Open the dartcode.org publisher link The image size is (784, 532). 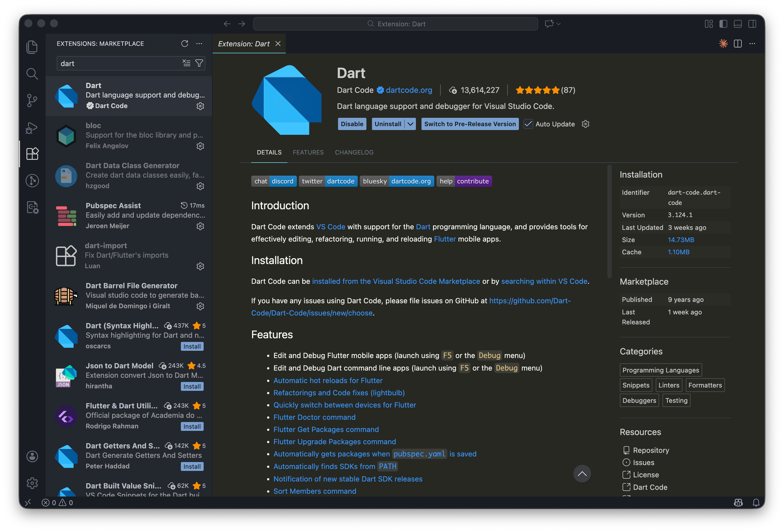409,90
